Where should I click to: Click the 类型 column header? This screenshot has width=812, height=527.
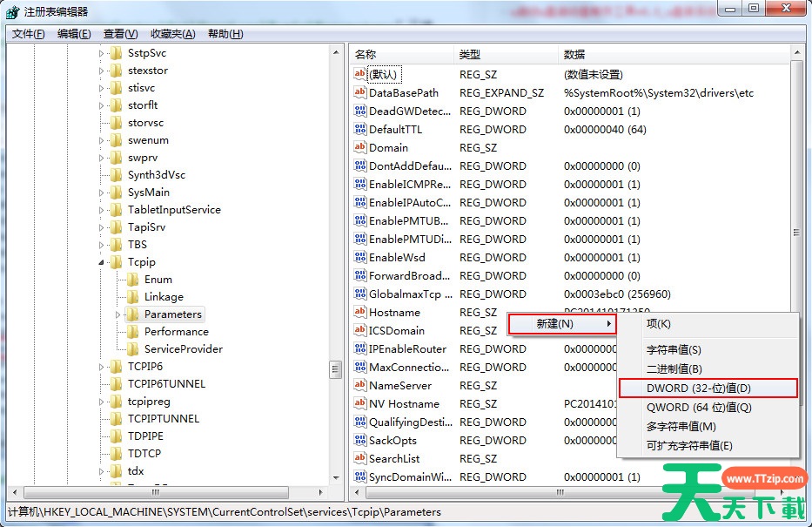pos(470,54)
